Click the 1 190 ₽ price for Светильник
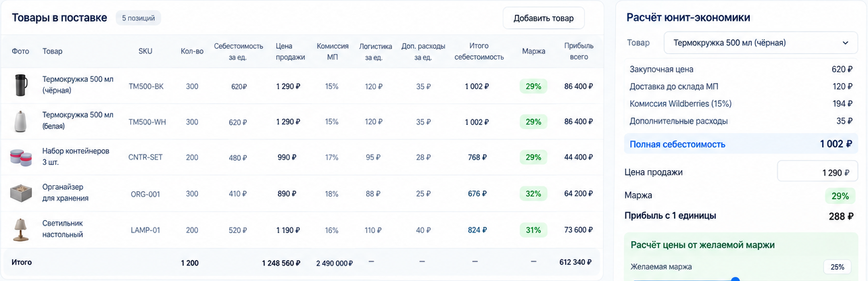This screenshot has height=281, width=868. [x=288, y=230]
